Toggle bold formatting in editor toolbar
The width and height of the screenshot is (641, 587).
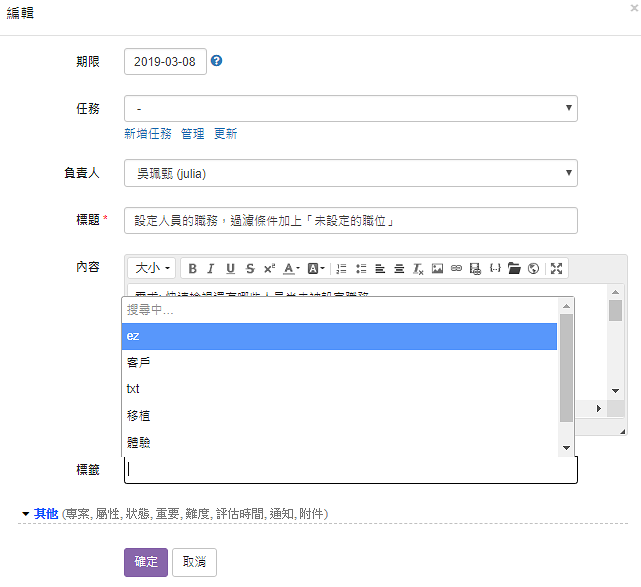(193, 268)
